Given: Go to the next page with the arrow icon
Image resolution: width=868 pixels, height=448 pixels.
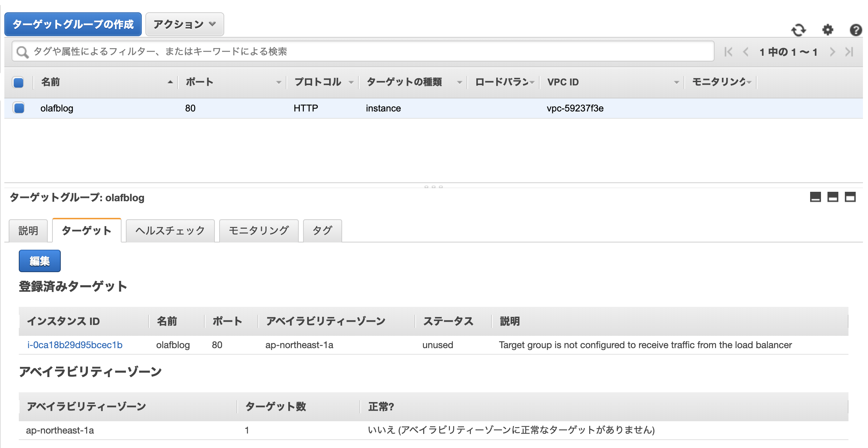Looking at the screenshot, I should 833,52.
